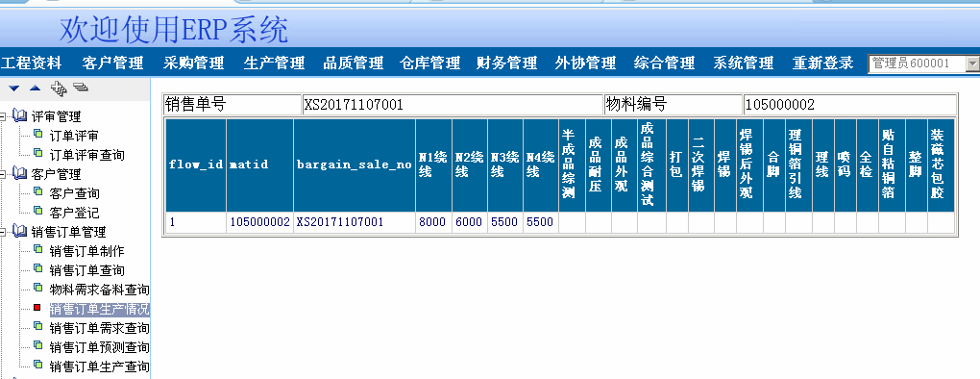Screen dimensions: 980x379
Task: Click the book icon next to 评审管理
Action: point(20,115)
